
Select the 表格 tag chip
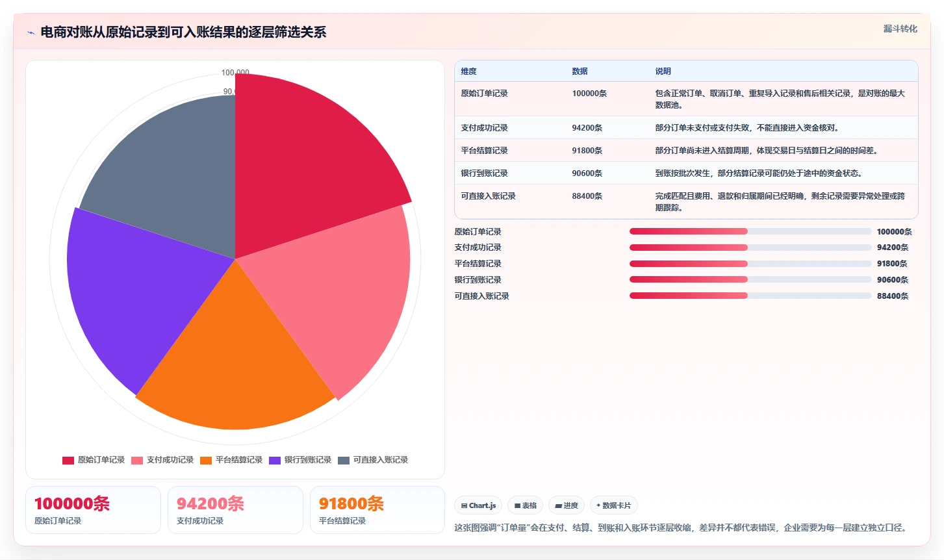pyautogui.click(x=526, y=505)
